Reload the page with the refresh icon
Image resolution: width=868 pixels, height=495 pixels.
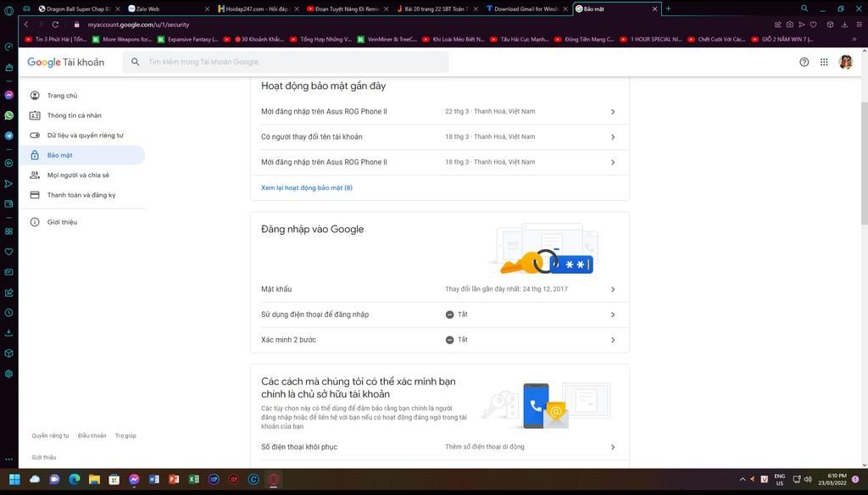(55, 25)
